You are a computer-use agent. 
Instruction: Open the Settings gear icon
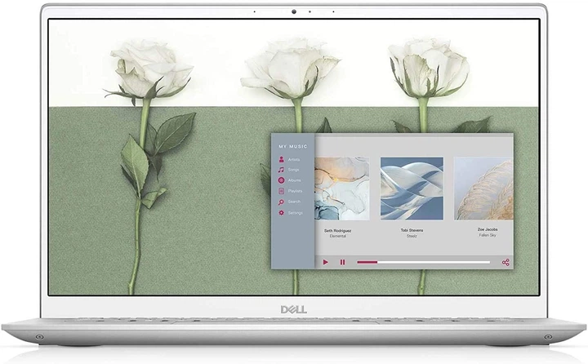(282, 212)
